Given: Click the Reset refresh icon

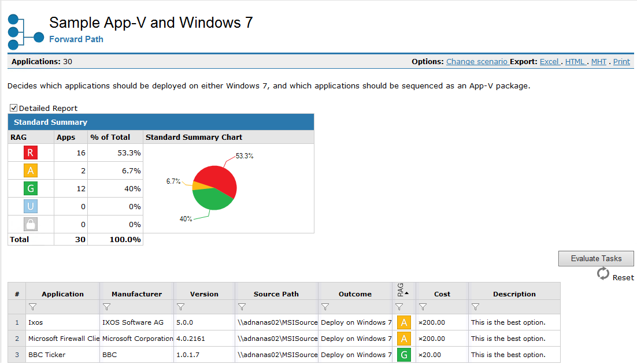Looking at the screenshot, I should [x=603, y=274].
